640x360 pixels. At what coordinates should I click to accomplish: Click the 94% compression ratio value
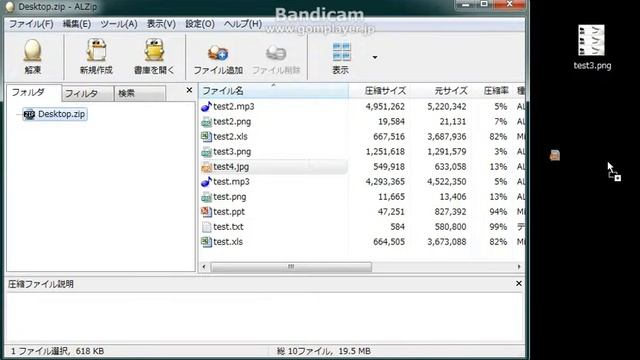498,212
